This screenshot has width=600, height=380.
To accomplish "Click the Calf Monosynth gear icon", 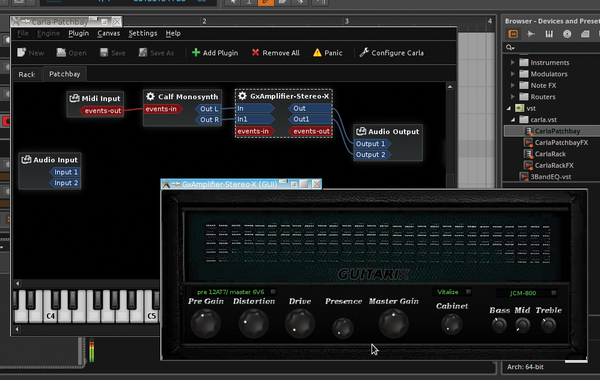I will pyautogui.click(x=150, y=96).
